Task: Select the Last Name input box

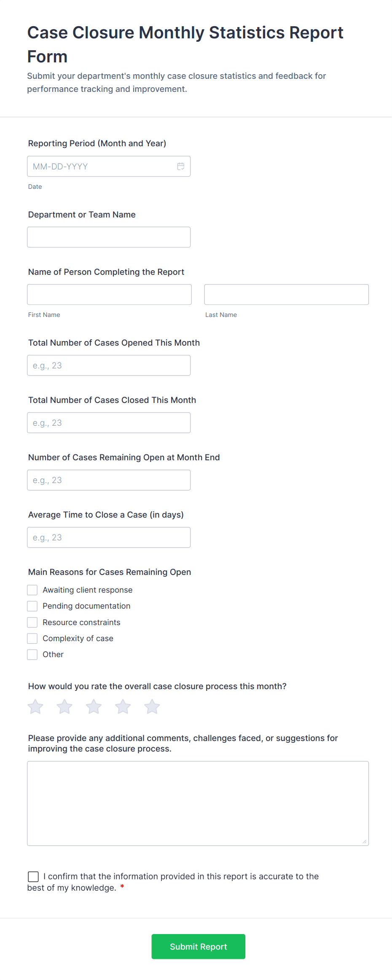Action: click(x=286, y=295)
